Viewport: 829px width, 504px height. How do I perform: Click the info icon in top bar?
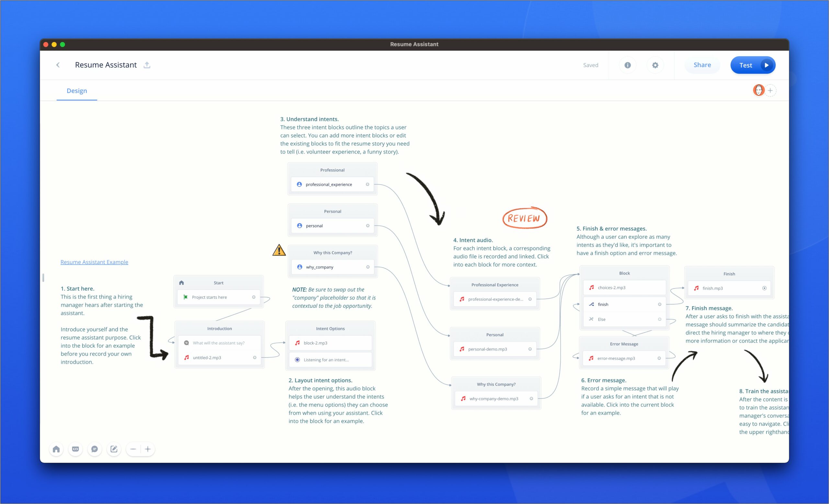coord(627,65)
